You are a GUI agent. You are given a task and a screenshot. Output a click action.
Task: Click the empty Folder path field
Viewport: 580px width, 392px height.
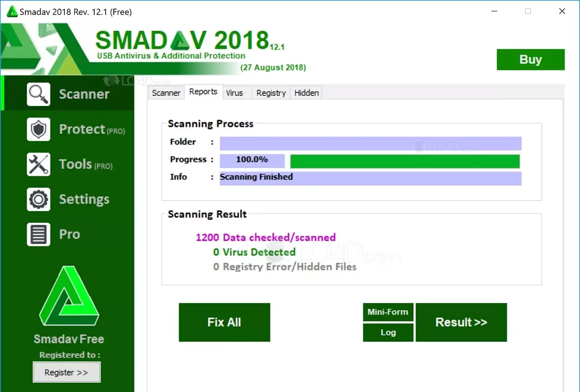[371, 143]
